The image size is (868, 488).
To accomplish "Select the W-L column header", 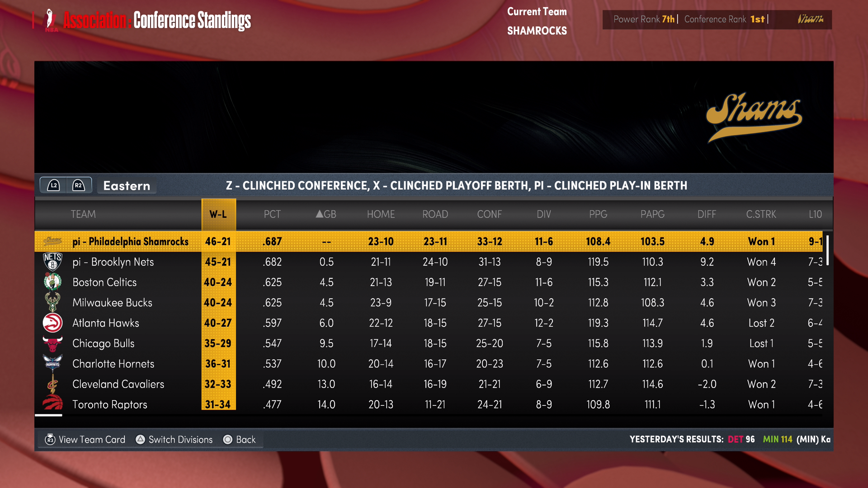I will (218, 214).
